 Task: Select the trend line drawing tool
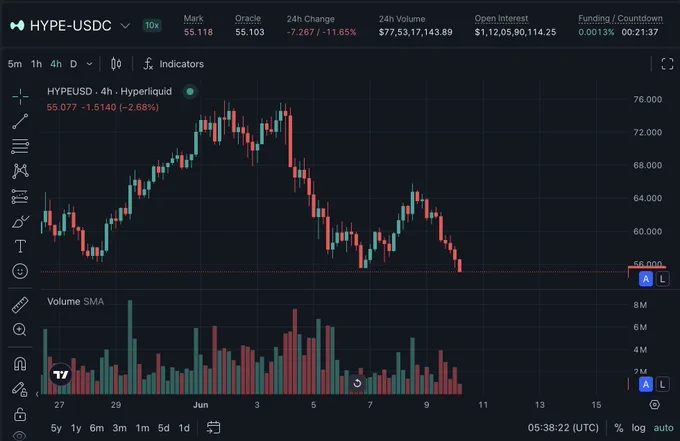click(x=20, y=121)
